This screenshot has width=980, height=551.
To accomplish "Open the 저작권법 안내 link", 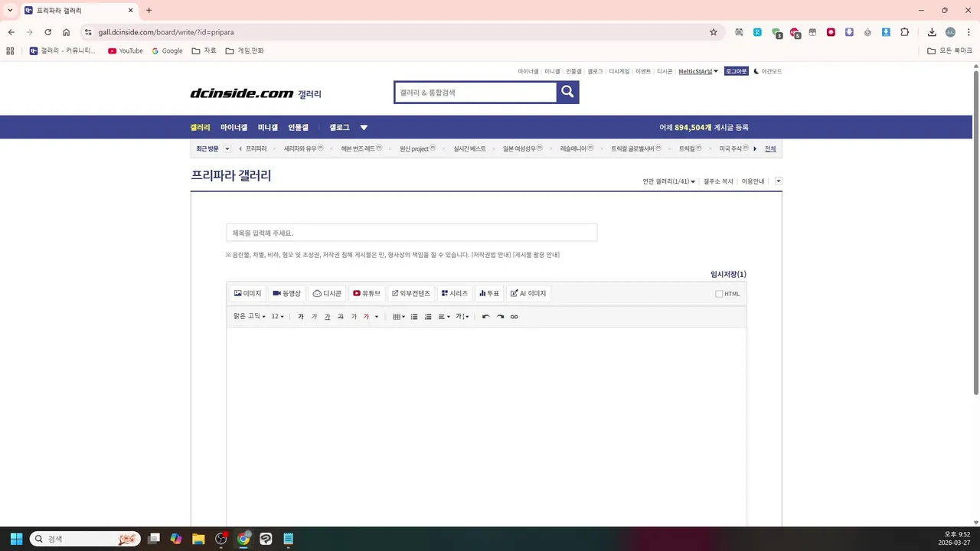I will click(x=492, y=255).
